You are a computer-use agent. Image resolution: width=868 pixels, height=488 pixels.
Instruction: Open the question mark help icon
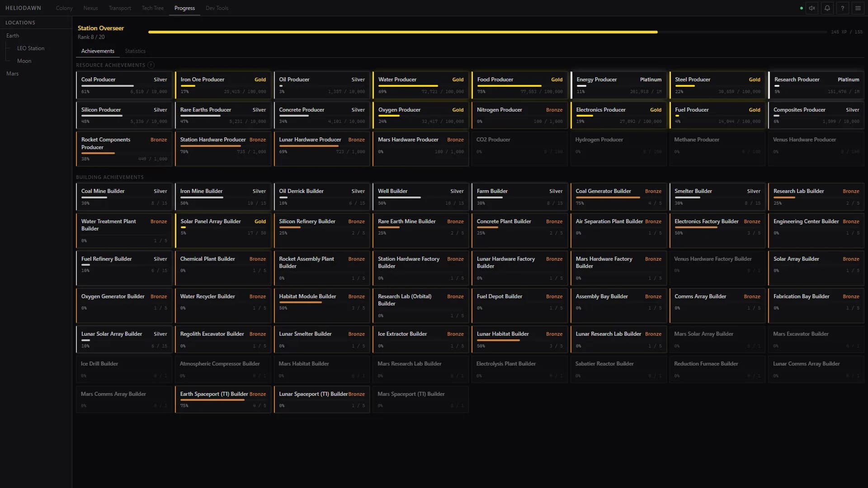[843, 8]
